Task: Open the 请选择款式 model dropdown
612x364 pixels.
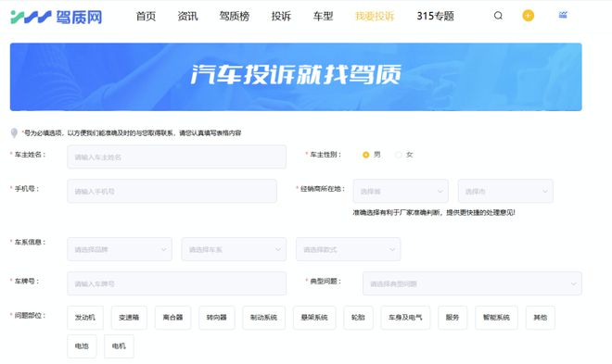Action: click(348, 249)
